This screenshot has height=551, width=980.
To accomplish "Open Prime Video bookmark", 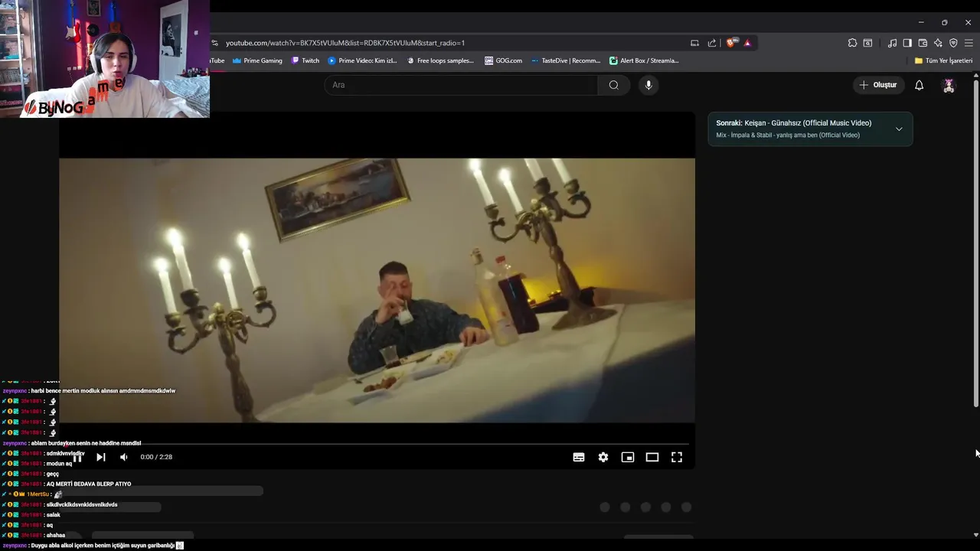I will pos(363,60).
